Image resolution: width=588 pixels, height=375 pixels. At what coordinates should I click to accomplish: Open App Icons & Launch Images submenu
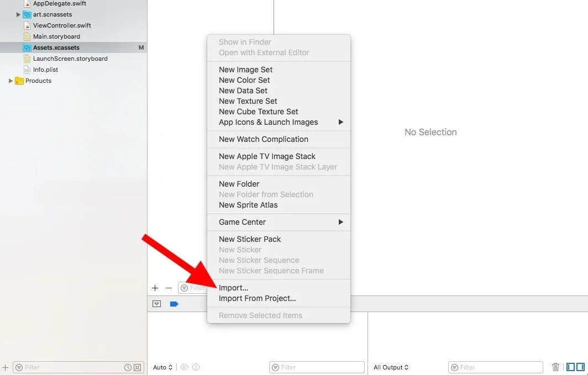pos(279,122)
